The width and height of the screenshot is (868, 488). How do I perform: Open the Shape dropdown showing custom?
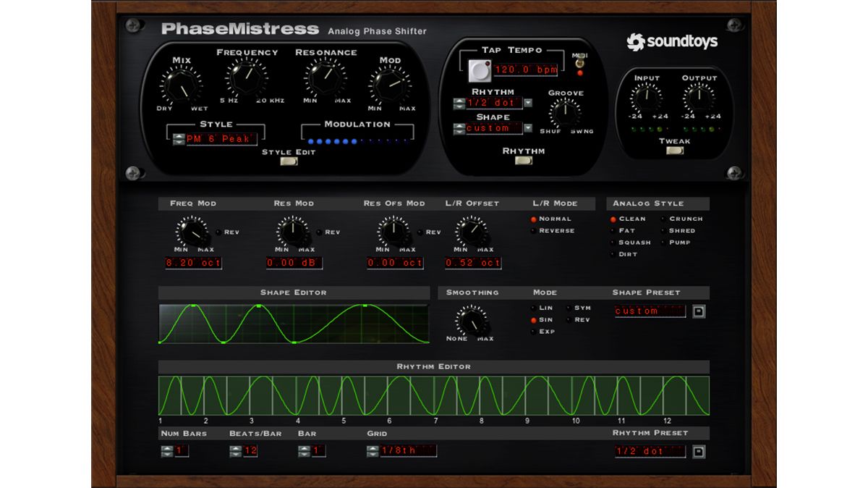pos(529,127)
